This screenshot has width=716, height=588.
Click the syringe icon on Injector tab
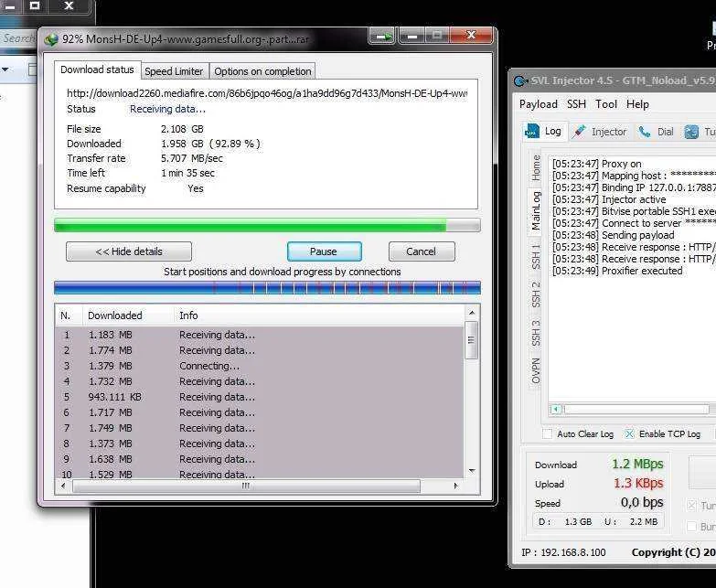580,131
